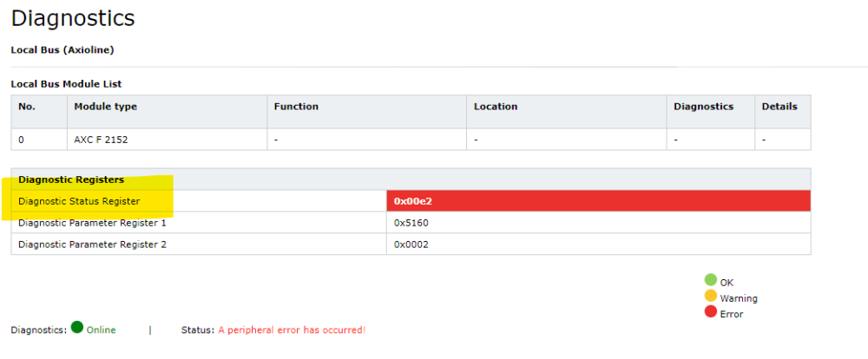
Task: Click the highlighted Diagnostic Status Register label
Action: coord(91,201)
